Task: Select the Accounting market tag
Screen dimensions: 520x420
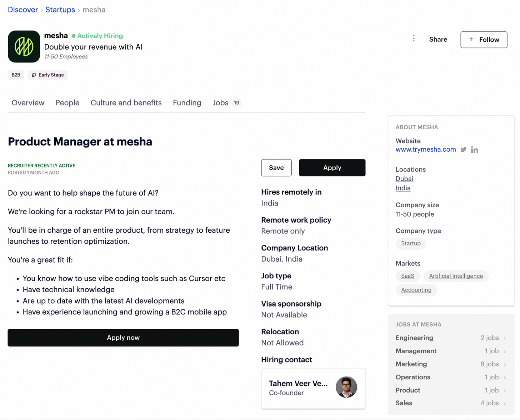Action: click(416, 290)
